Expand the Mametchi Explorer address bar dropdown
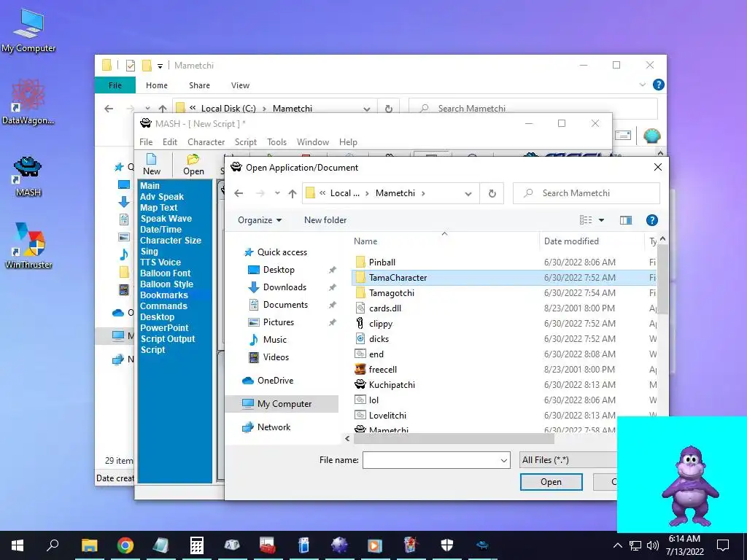Image resolution: width=747 pixels, height=560 pixels. click(x=367, y=109)
